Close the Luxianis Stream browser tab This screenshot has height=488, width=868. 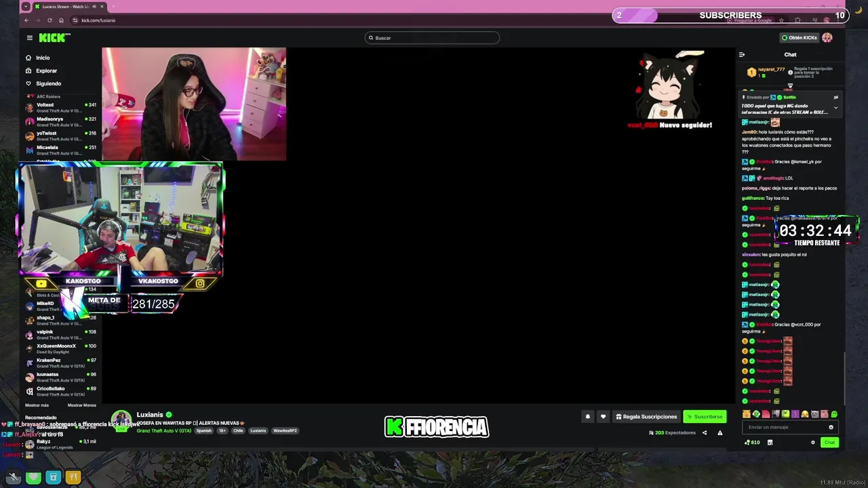(x=102, y=7)
